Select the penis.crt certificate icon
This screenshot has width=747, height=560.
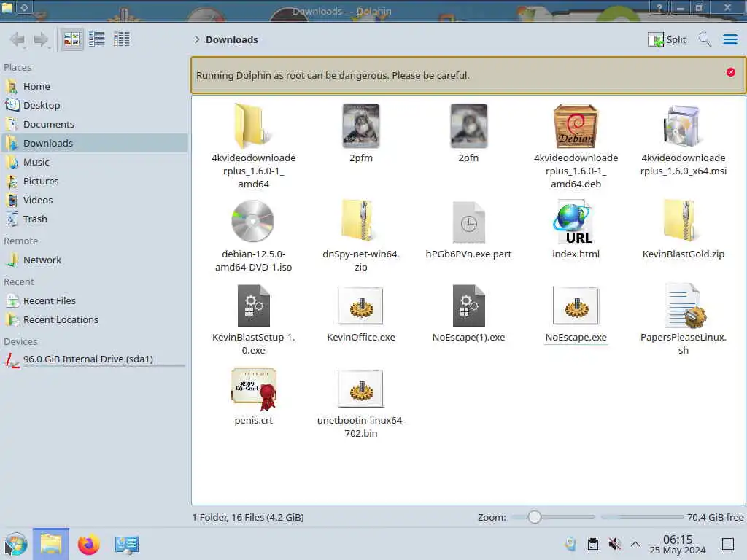[x=253, y=389]
